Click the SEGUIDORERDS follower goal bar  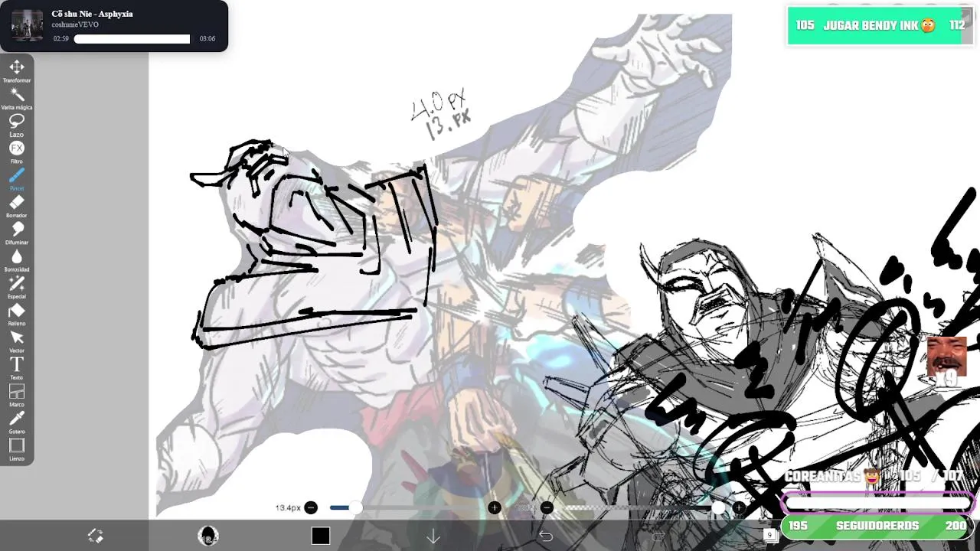[877, 527]
